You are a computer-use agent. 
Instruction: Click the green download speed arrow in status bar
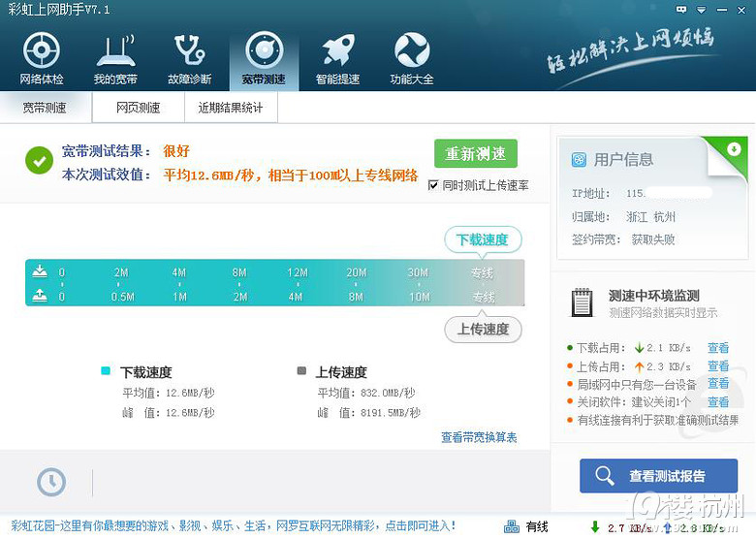(x=595, y=527)
